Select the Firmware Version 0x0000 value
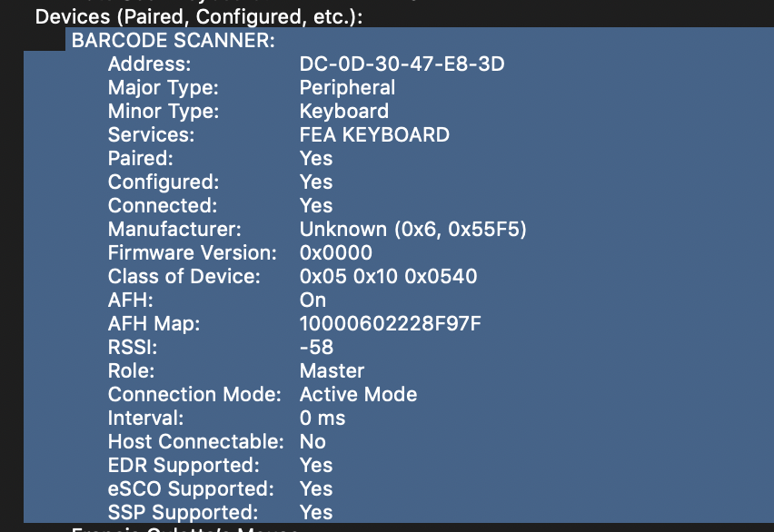 point(335,252)
